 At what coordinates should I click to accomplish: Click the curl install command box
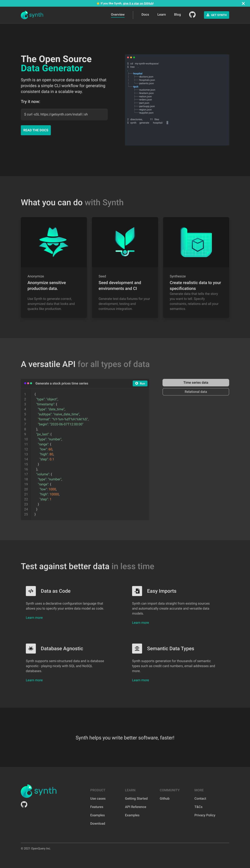click(x=64, y=114)
